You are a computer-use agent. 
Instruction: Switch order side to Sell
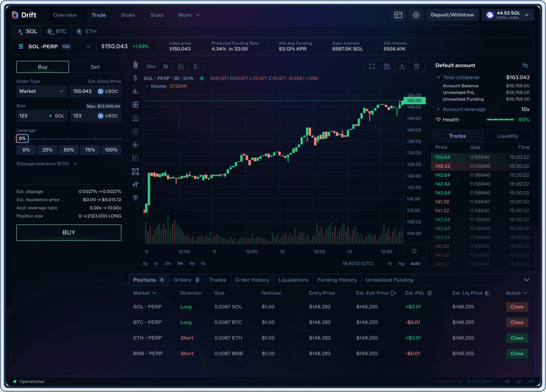[95, 67]
